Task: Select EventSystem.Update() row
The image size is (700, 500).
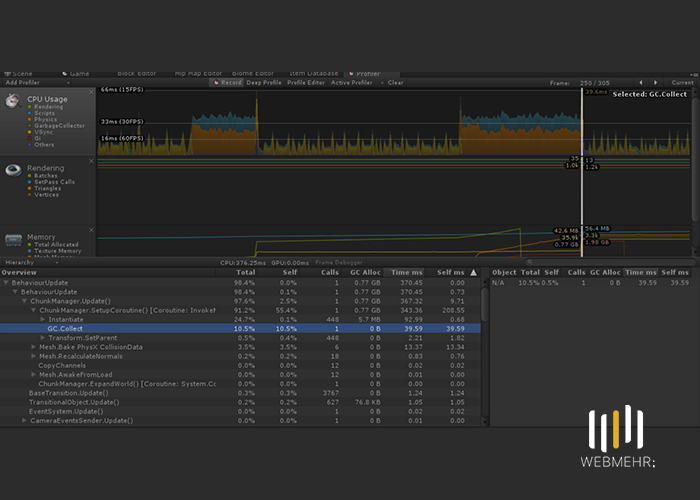Action: coord(240,411)
